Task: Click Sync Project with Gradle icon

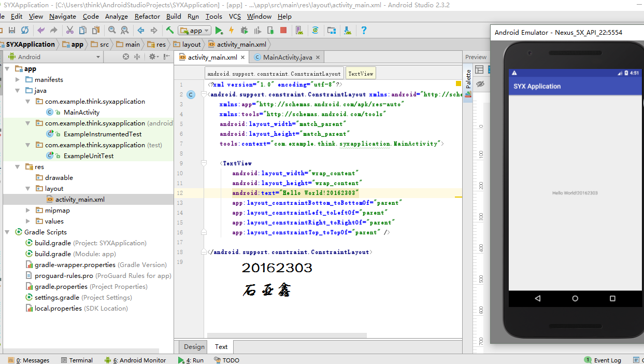Action: coord(315,30)
